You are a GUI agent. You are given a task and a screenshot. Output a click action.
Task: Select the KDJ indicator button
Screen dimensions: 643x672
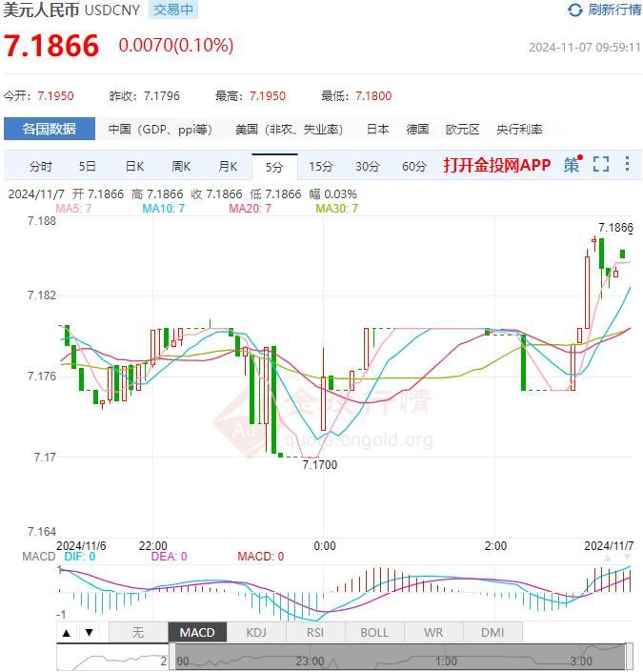pos(256,633)
